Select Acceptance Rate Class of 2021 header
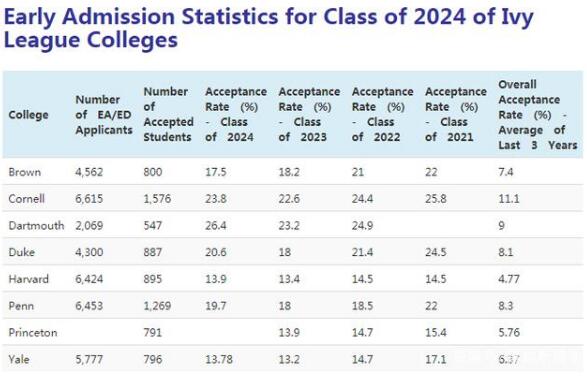Viewport: 587px width, 383px height. click(x=456, y=114)
